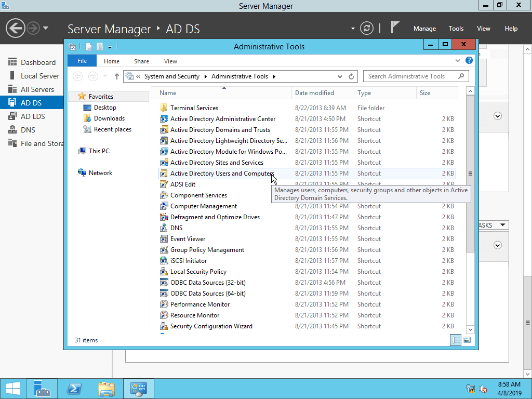Click the Defragment and Optimize Drives icon
The height and width of the screenshot is (399, 532).
tap(164, 217)
